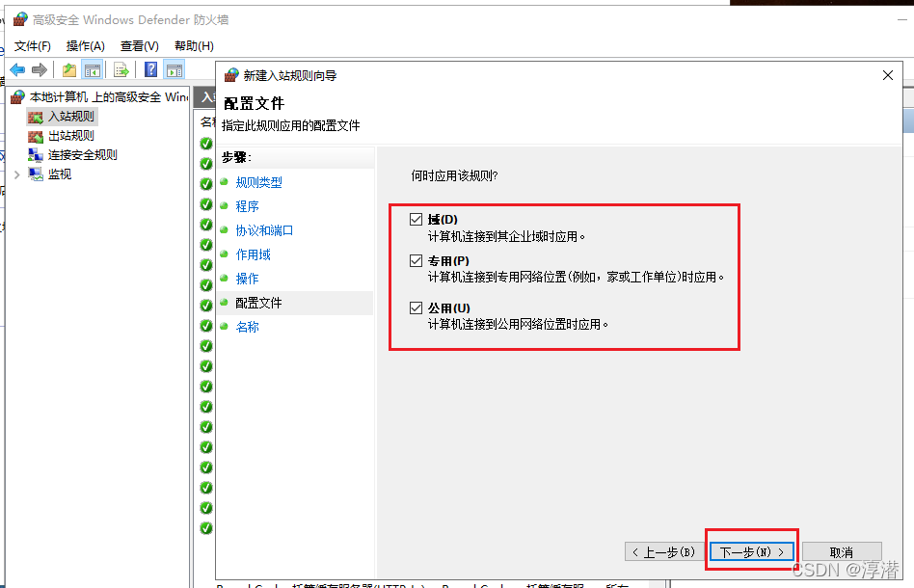Open help with the question mark icon
Viewport: 914px width, 588px height.
click(x=151, y=70)
